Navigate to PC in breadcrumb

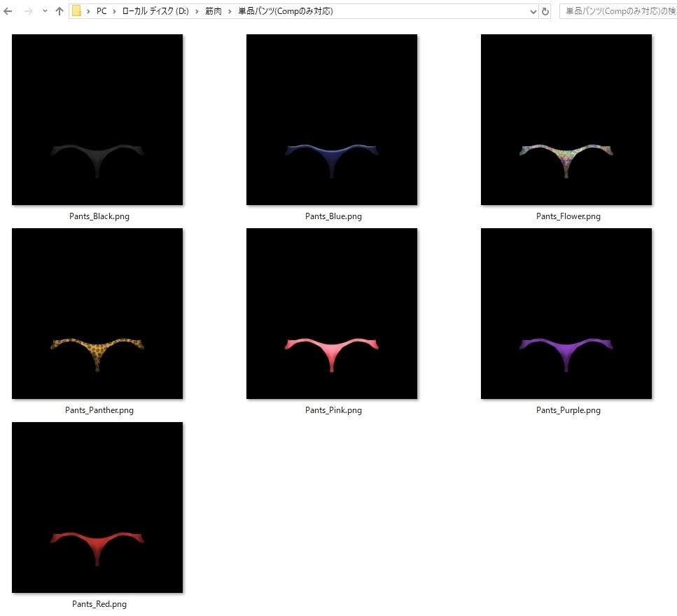(102, 11)
